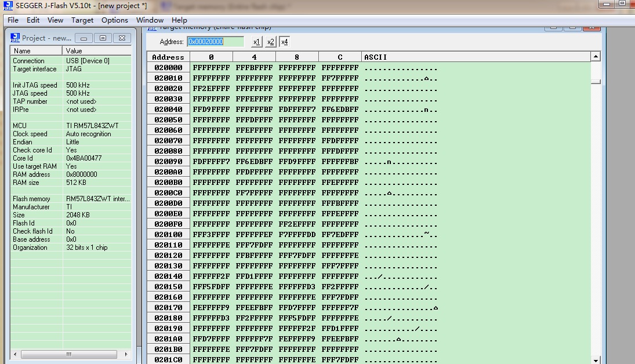The image size is (635, 364).
Task: Click memory address row 020040
Action: click(x=168, y=110)
